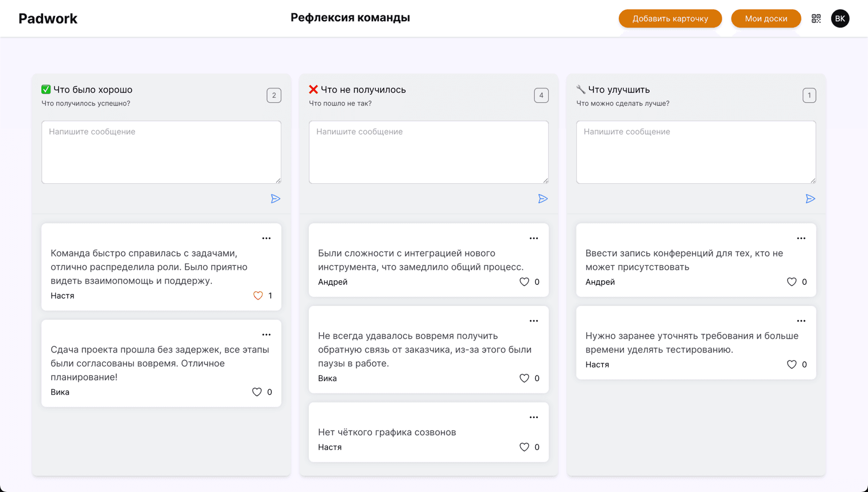Image resolution: width=868 pixels, height=492 pixels.
Task: Like the 'Нет чёткого графика созвонов' card
Action: coord(524,447)
